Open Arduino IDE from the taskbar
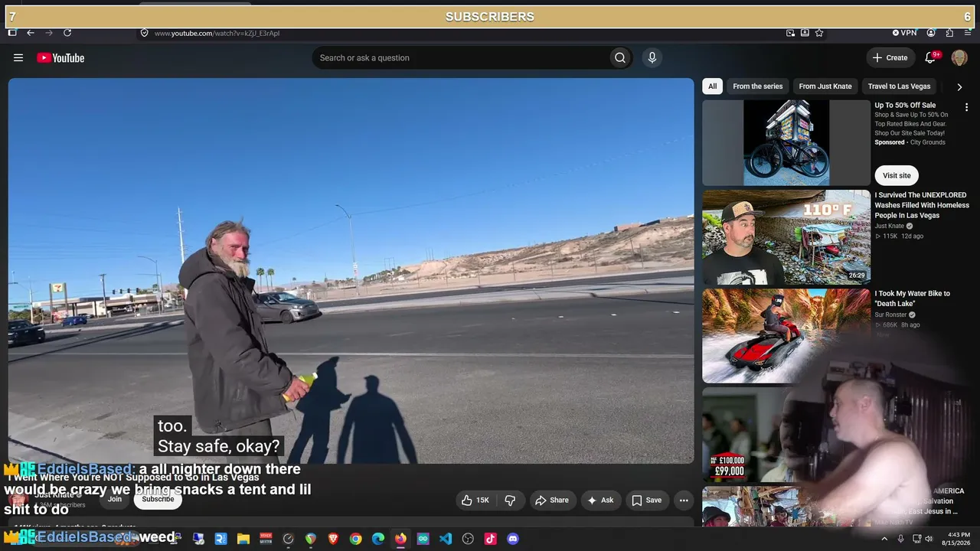This screenshot has width=980, height=551. (x=423, y=539)
